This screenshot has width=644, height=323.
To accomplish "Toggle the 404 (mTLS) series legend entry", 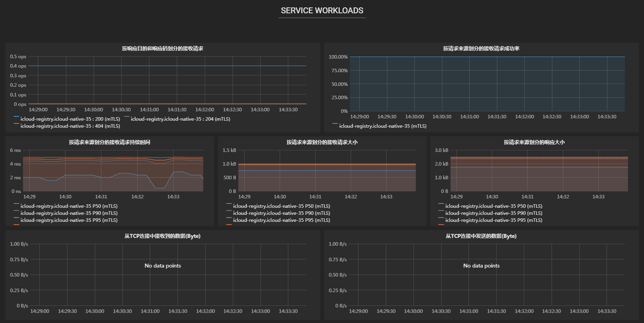I will pos(70,126).
